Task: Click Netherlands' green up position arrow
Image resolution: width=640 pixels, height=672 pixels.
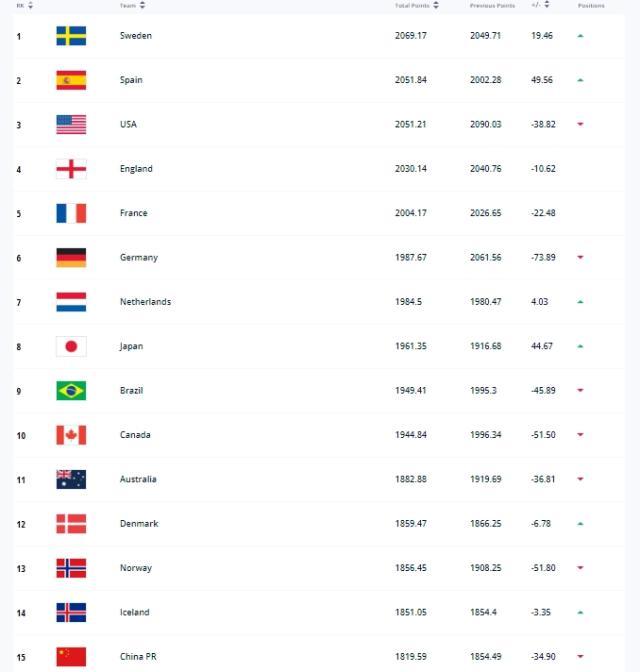Action: [x=580, y=302]
